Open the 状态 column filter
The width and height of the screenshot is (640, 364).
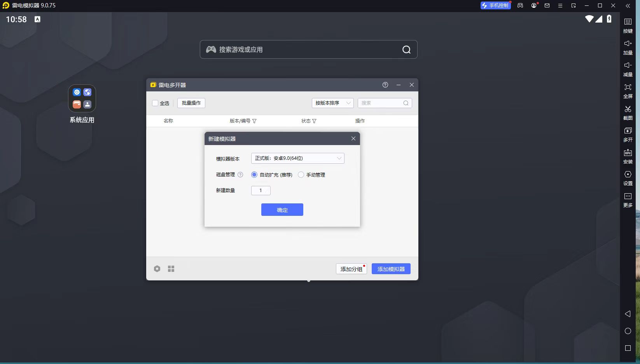pyautogui.click(x=314, y=121)
